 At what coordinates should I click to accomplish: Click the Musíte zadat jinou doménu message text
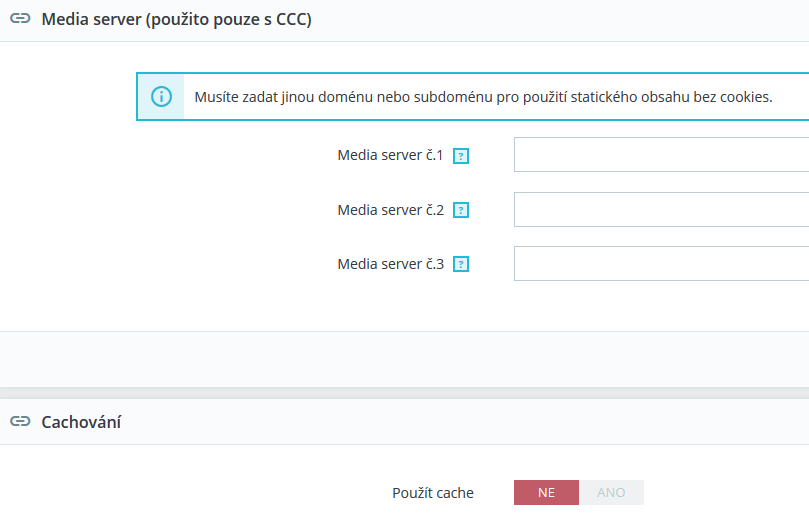click(483, 97)
